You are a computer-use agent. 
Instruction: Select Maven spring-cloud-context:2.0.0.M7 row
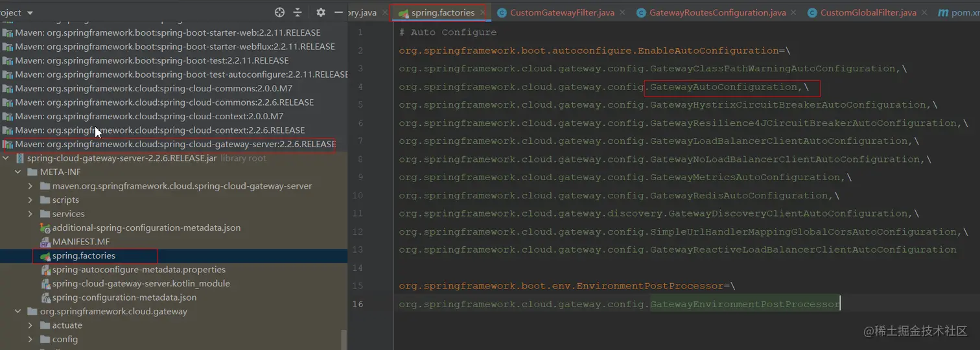click(x=174, y=116)
